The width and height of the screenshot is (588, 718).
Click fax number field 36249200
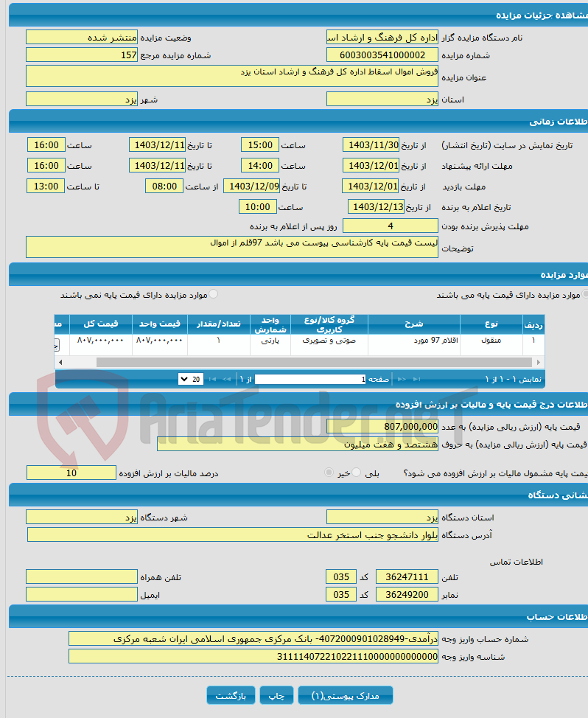point(407,594)
